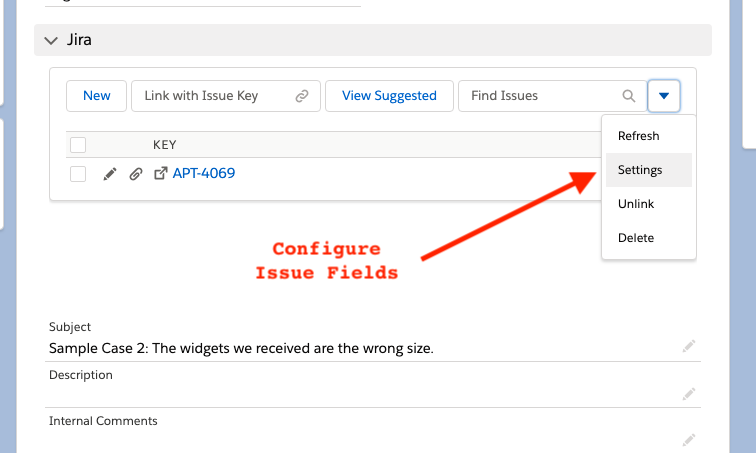The image size is (756, 453).
Task: Collapse the Jira section chevron
Action: click(52, 40)
